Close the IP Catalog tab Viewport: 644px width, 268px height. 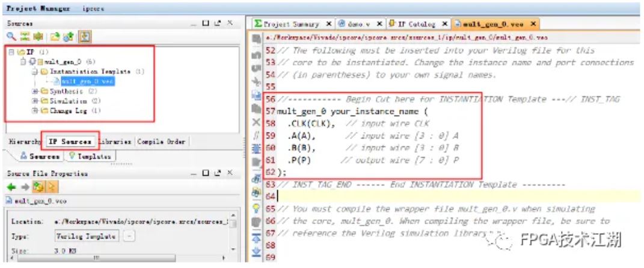click(444, 24)
